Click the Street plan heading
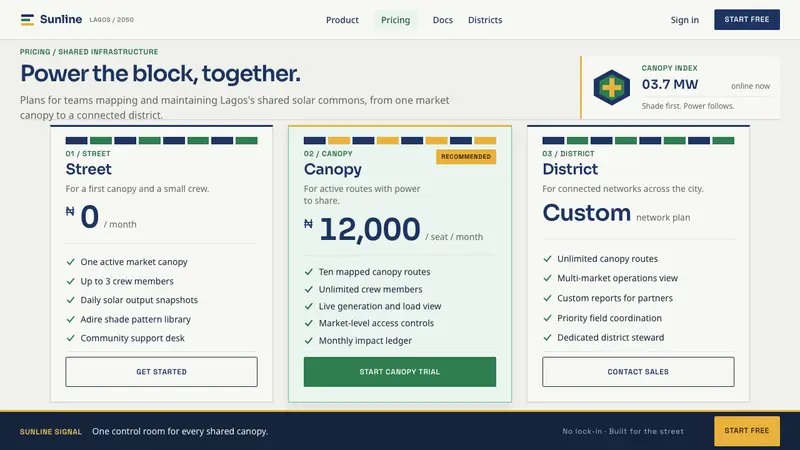The height and width of the screenshot is (450, 800). click(x=88, y=169)
